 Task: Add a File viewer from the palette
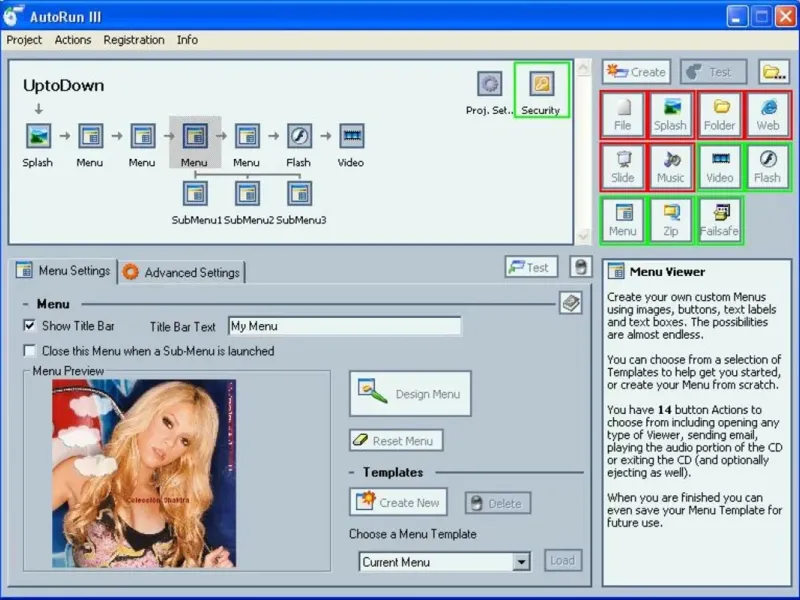coord(622,115)
